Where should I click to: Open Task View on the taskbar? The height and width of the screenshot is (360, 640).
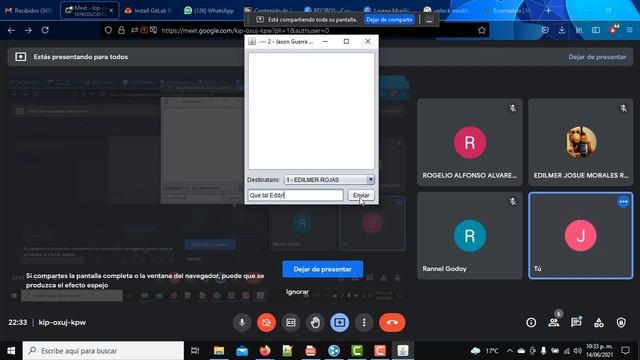[195, 351]
